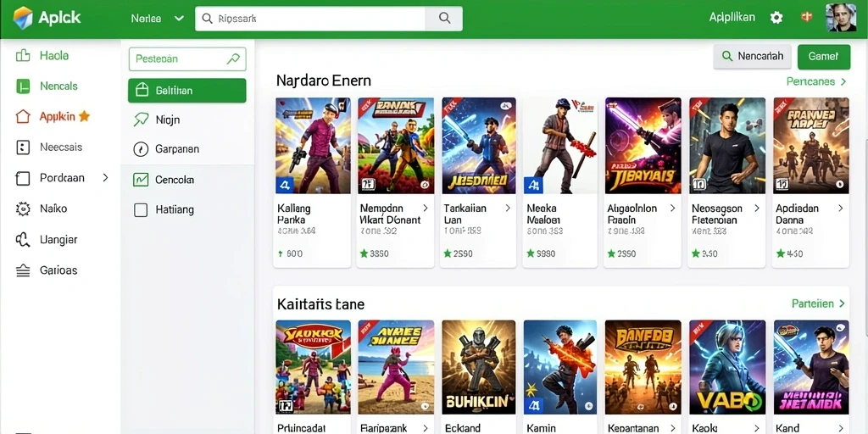Click the Pestedan filter field
Screen dimensions: 868x434
[187, 58]
